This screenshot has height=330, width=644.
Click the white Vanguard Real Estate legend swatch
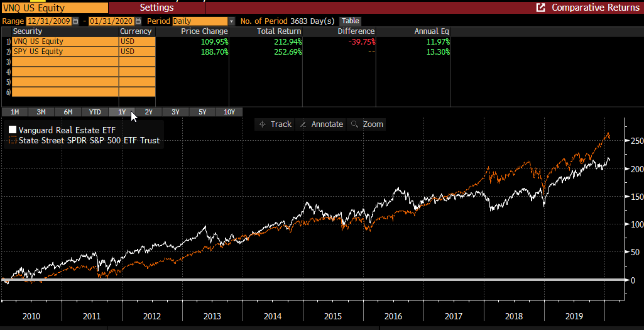[x=13, y=130]
